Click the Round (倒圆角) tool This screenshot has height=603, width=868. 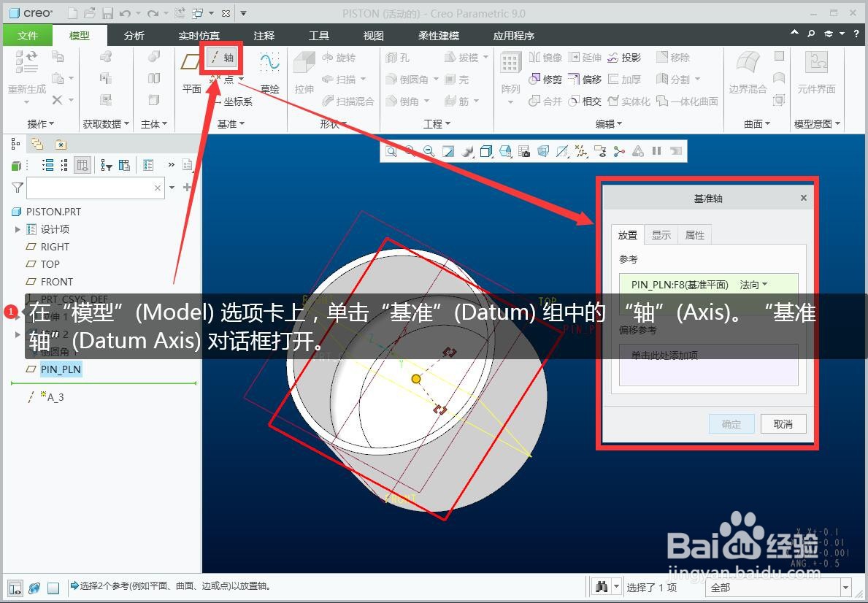[x=408, y=80]
